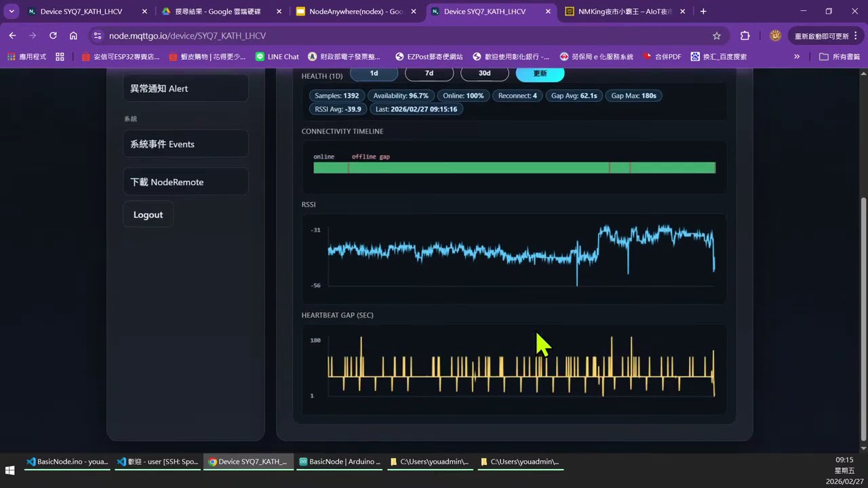Click the 重新啟動即可更新 update button
This screenshot has width=868, height=488.
[825, 36]
